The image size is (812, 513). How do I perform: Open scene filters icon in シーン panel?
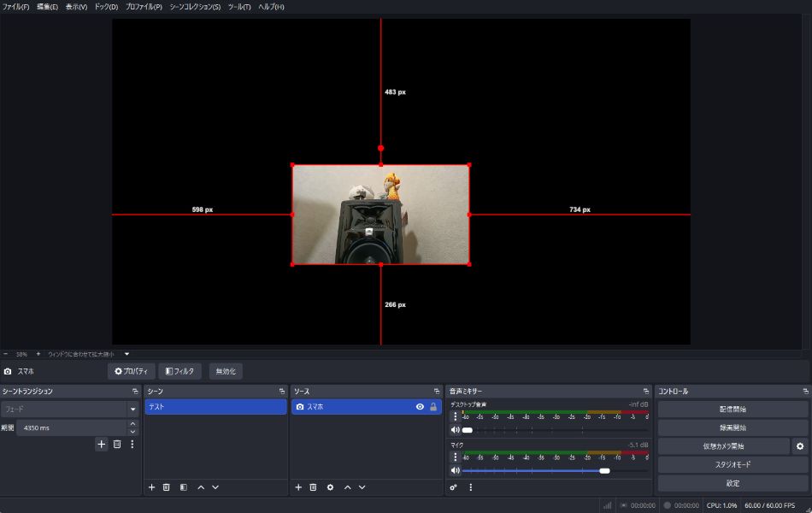tap(183, 487)
